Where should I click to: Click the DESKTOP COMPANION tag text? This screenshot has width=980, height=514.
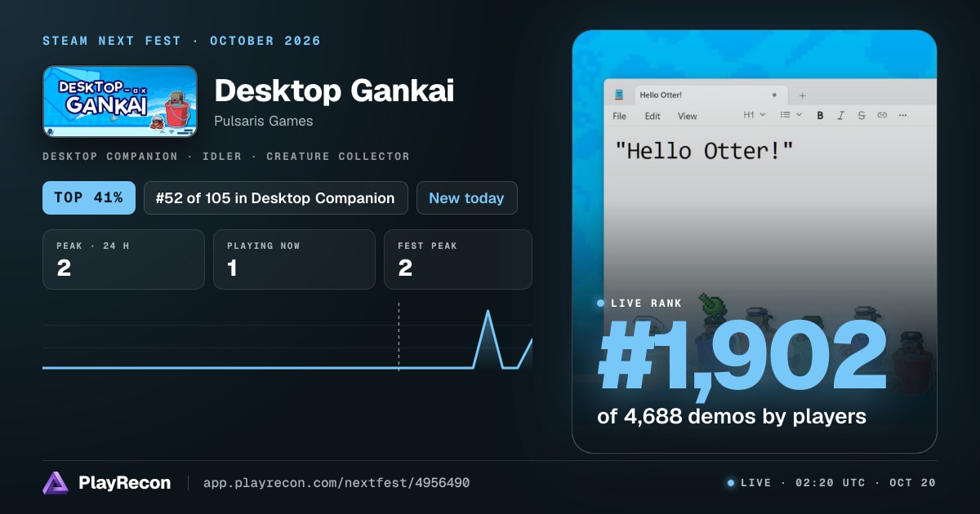pyautogui.click(x=109, y=156)
